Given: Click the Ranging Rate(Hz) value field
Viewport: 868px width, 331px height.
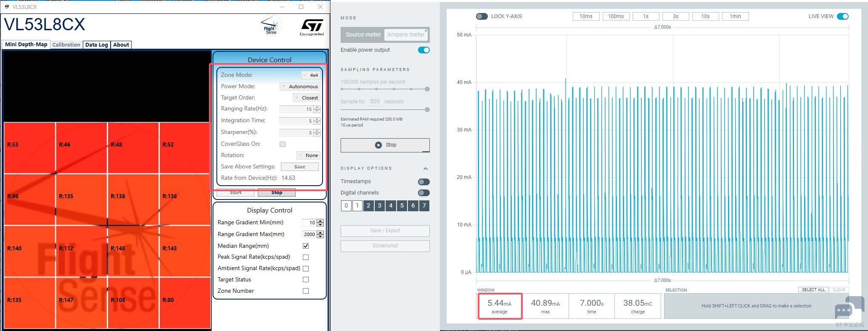Looking at the screenshot, I should 296,109.
